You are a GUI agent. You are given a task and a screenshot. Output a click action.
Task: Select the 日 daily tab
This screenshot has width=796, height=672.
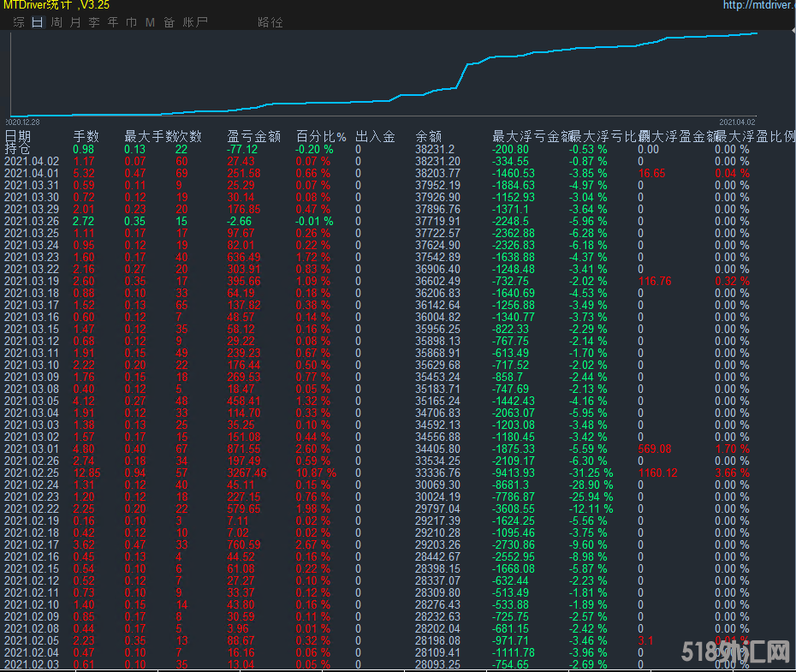pyautogui.click(x=38, y=21)
